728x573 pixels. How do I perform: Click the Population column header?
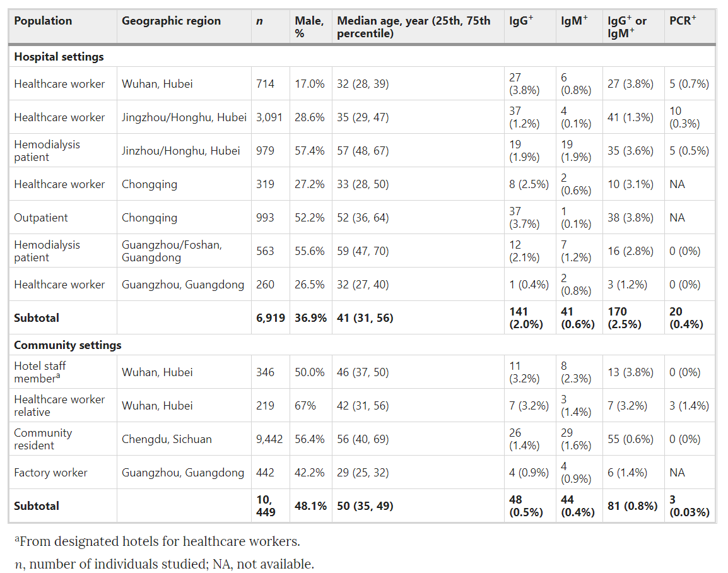point(43,21)
